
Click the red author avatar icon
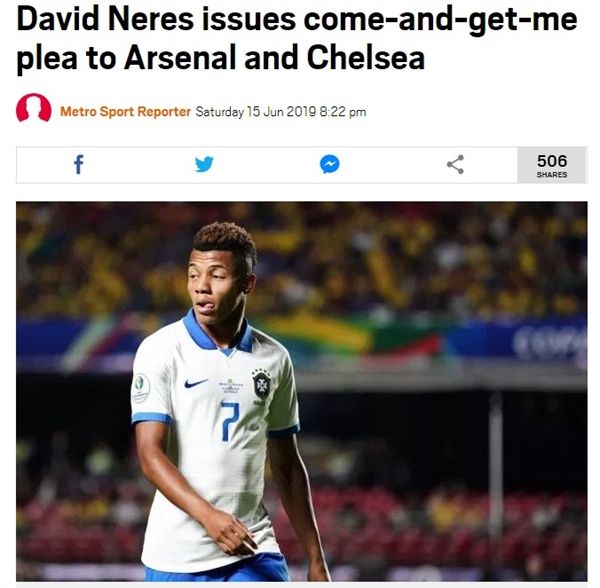coord(34,108)
